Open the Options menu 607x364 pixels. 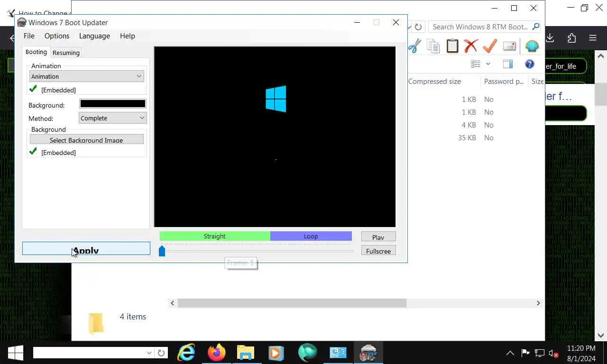(57, 36)
